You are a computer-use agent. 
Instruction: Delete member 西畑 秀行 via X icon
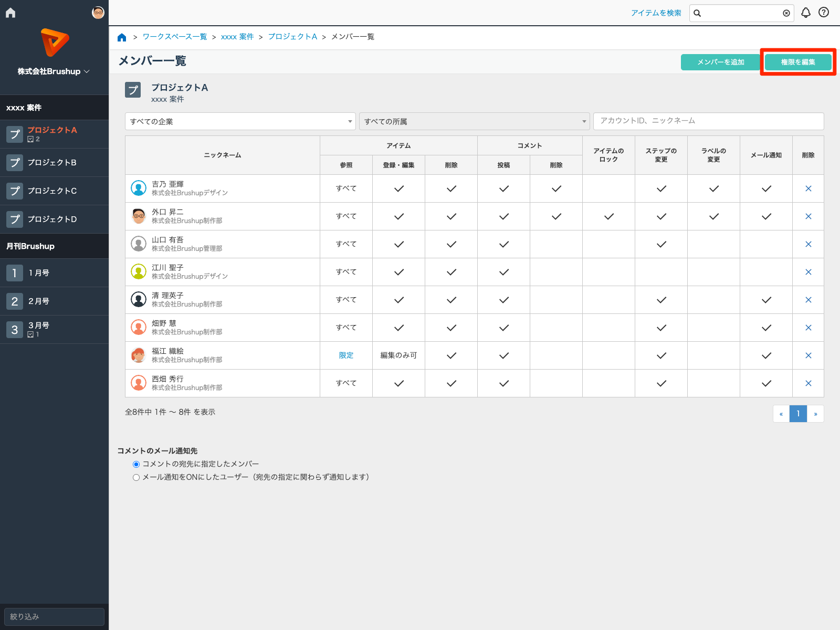(x=808, y=383)
